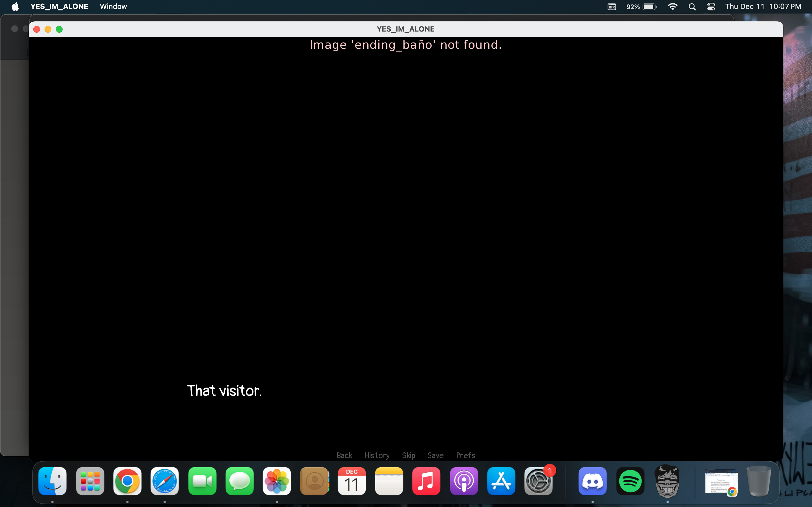Open Control Center in menu bar

(x=711, y=6)
